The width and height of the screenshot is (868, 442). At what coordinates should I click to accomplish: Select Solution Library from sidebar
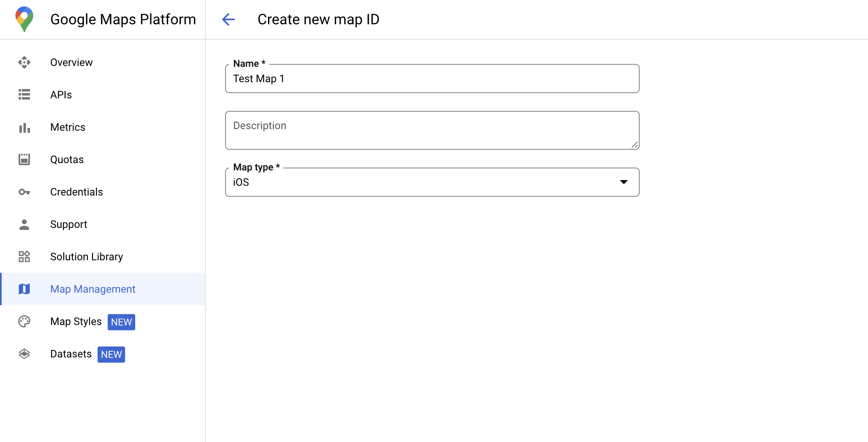(x=87, y=257)
